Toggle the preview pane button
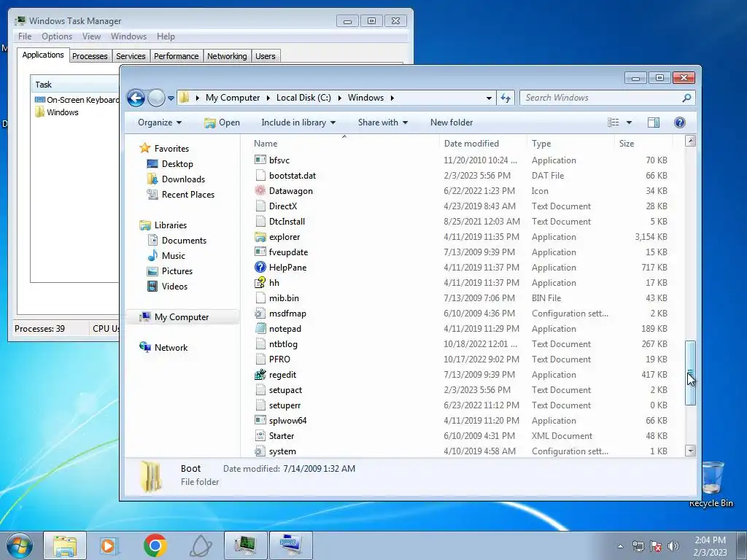747x560 pixels. point(654,122)
